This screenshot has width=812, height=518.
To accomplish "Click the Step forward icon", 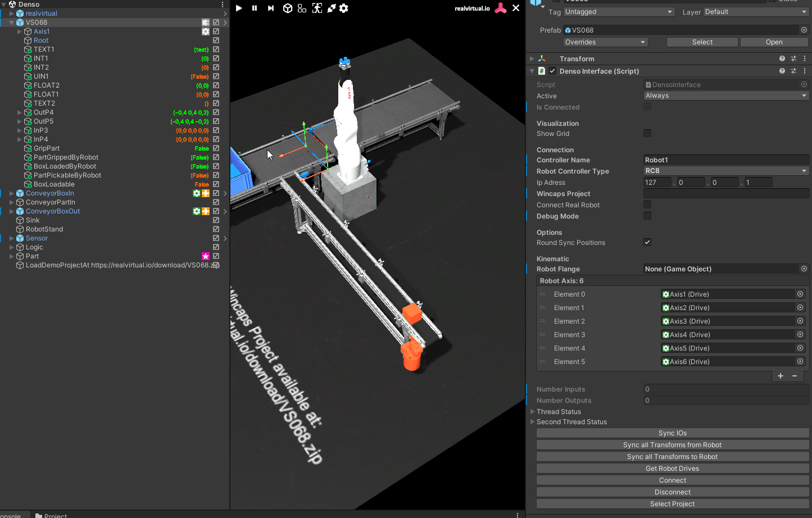I will [x=271, y=8].
